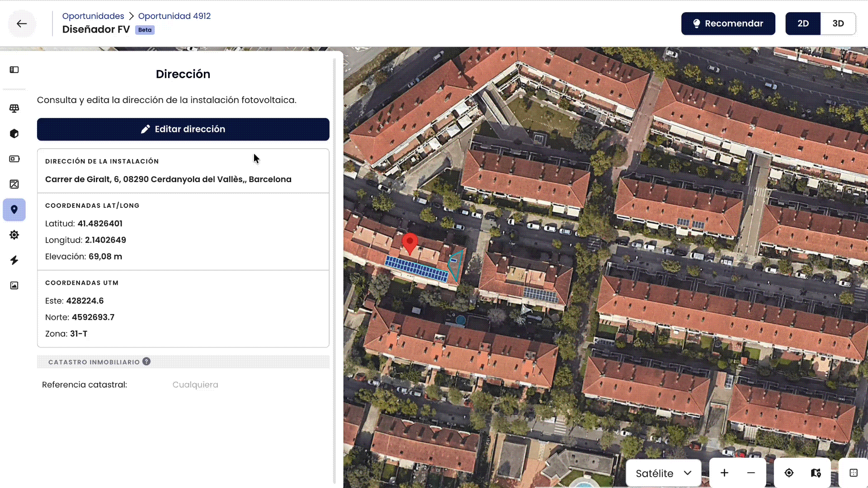
Task: Collapse the side panel icon
Action: [x=14, y=70]
